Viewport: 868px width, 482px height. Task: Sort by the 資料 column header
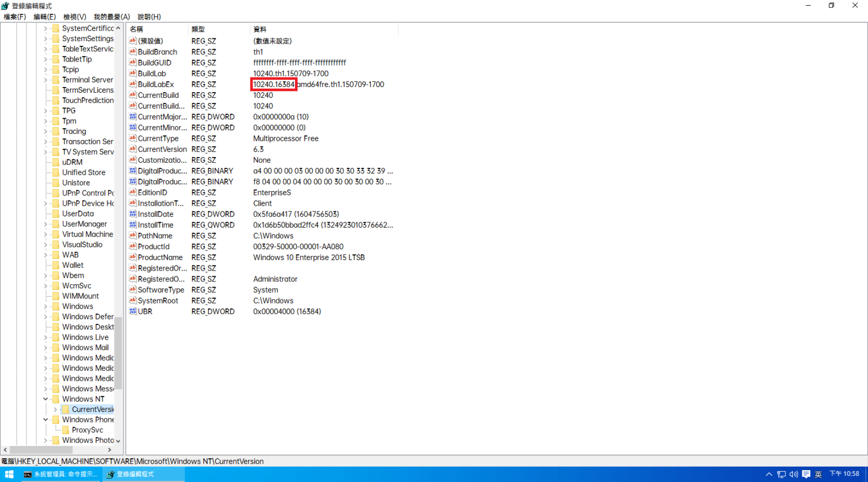324,29
